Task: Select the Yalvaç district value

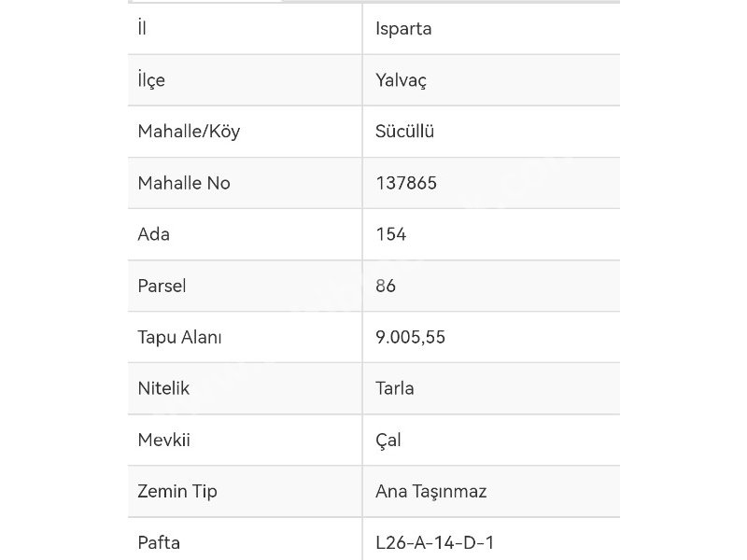Action: pyautogui.click(x=401, y=80)
